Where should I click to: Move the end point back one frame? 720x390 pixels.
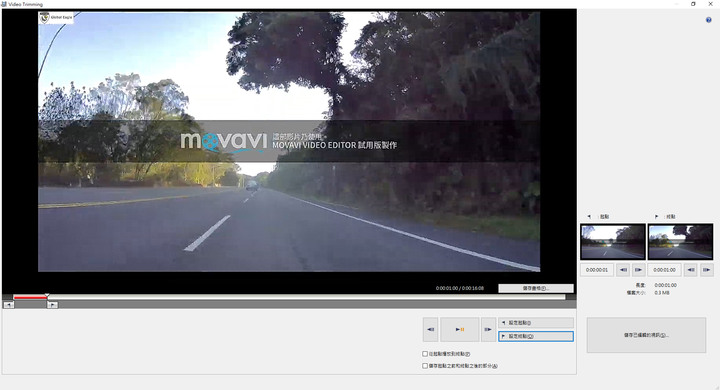click(x=691, y=270)
